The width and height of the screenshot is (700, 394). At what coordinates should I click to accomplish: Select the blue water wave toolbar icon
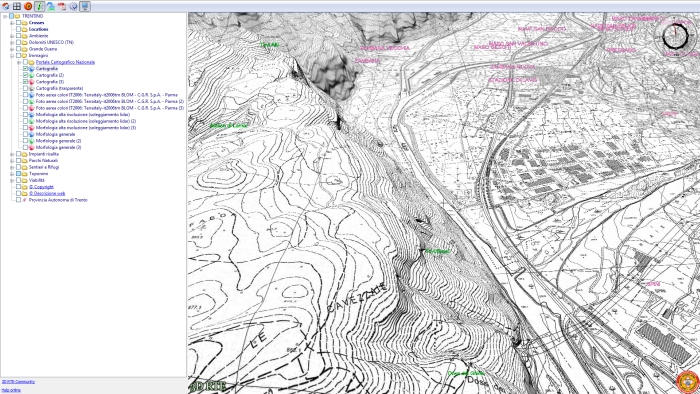(x=51, y=6)
